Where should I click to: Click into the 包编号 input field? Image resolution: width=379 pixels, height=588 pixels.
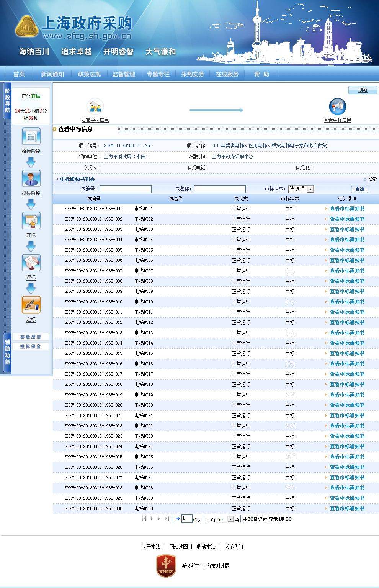pyautogui.click(x=125, y=189)
